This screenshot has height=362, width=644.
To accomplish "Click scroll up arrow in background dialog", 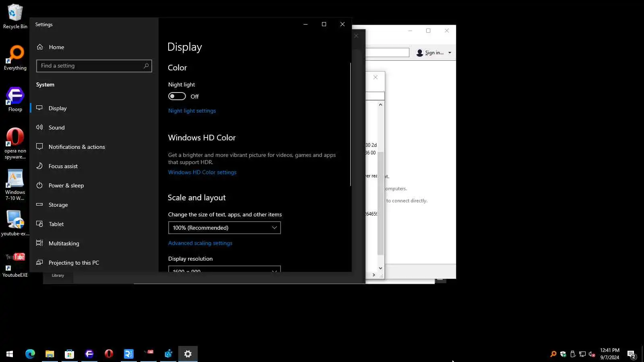I will 380,105.
